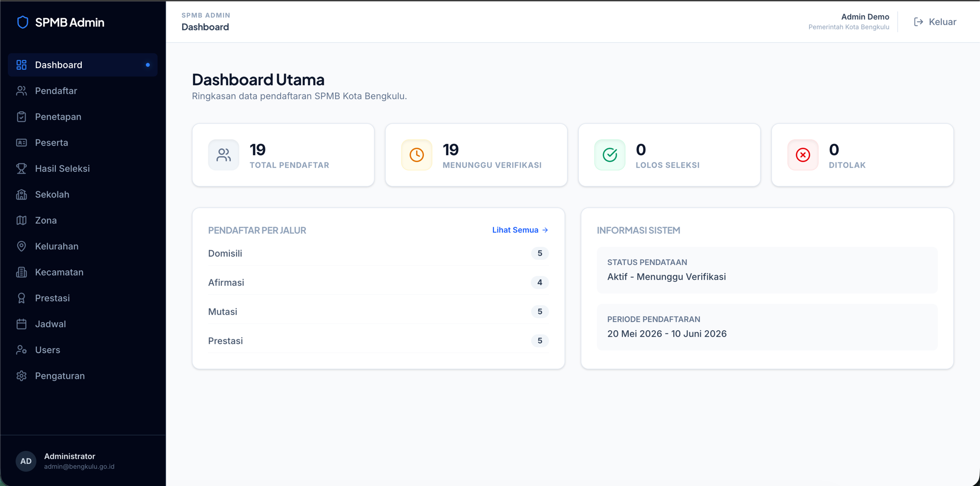The image size is (980, 486).
Task: Select the Sekolah menu entry
Action: click(83, 194)
